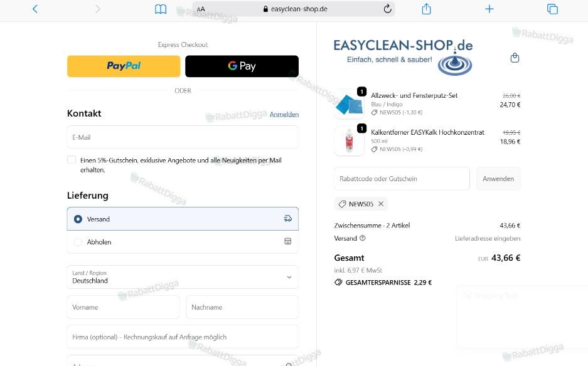Screen dimensions: 588x366
Task: Open the Safari bookmarks book icon
Action: [x=161, y=9]
